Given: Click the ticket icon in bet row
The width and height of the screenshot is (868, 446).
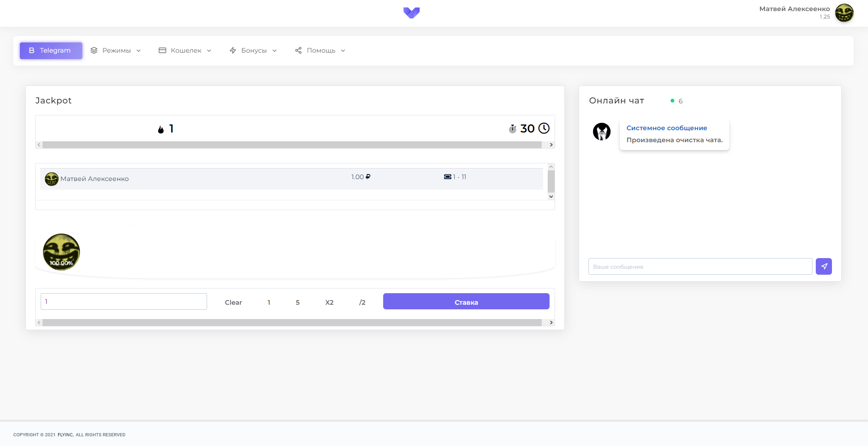Looking at the screenshot, I should tap(447, 177).
